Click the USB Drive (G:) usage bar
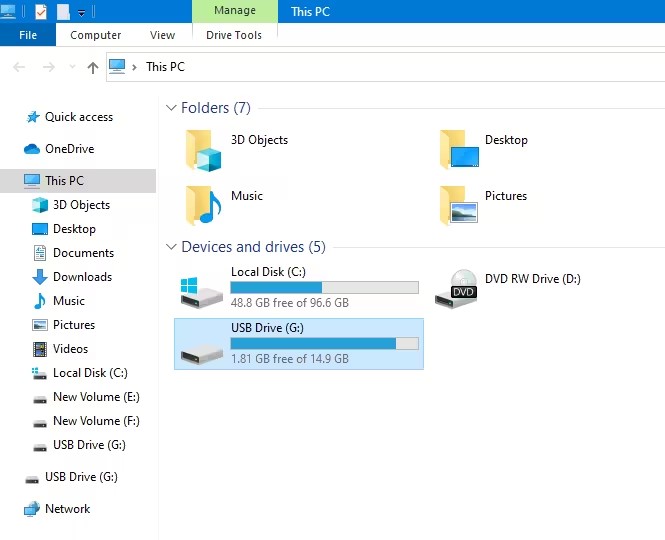This screenshot has width=665, height=540. (x=324, y=343)
